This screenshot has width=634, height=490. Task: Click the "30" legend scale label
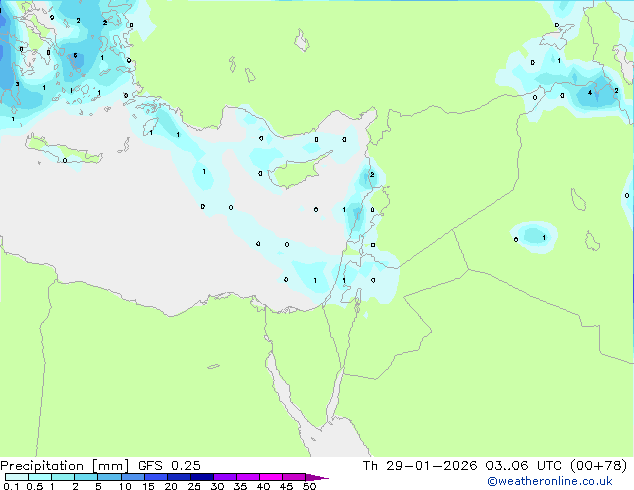pyautogui.click(x=217, y=486)
